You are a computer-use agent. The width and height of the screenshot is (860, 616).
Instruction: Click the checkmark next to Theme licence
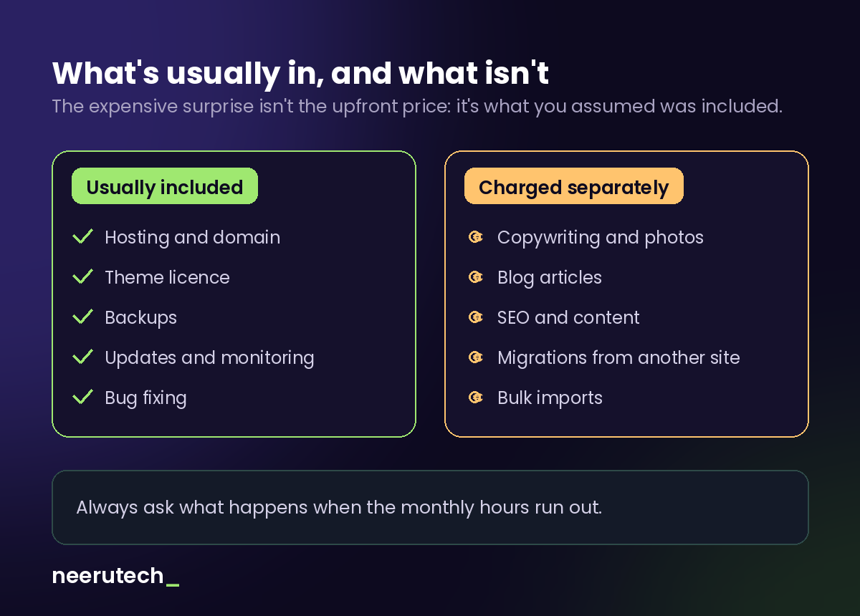click(83, 276)
